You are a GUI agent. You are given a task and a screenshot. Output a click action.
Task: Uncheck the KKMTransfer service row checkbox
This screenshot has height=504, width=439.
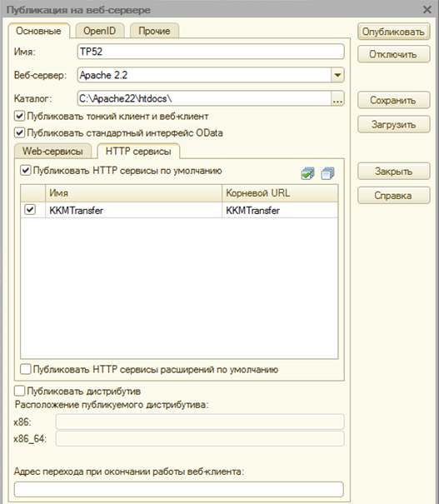(30, 210)
